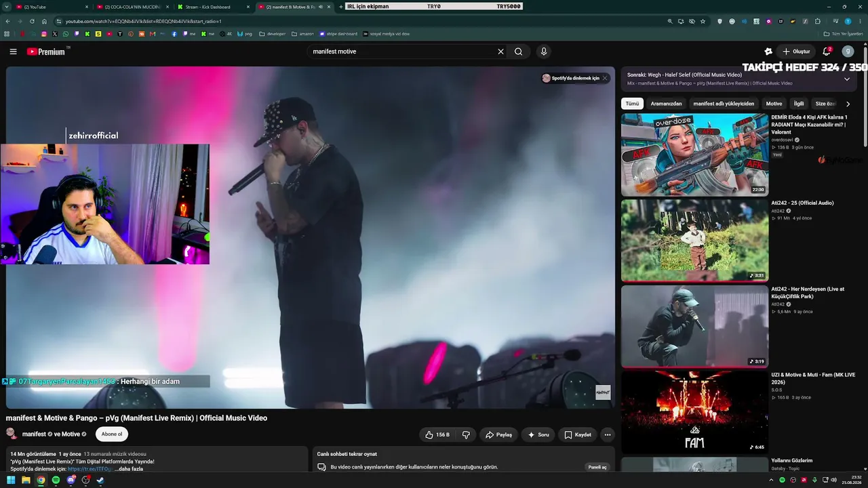Open the manifest channel avatar
Image resolution: width=868 pixels, height=488 pixels.
(x=12, y=434)
